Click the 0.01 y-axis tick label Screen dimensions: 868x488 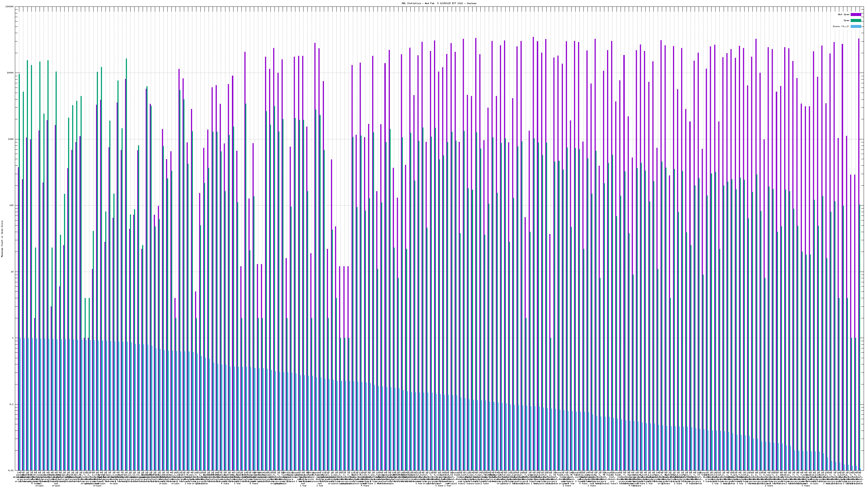(x=11, y=470)
